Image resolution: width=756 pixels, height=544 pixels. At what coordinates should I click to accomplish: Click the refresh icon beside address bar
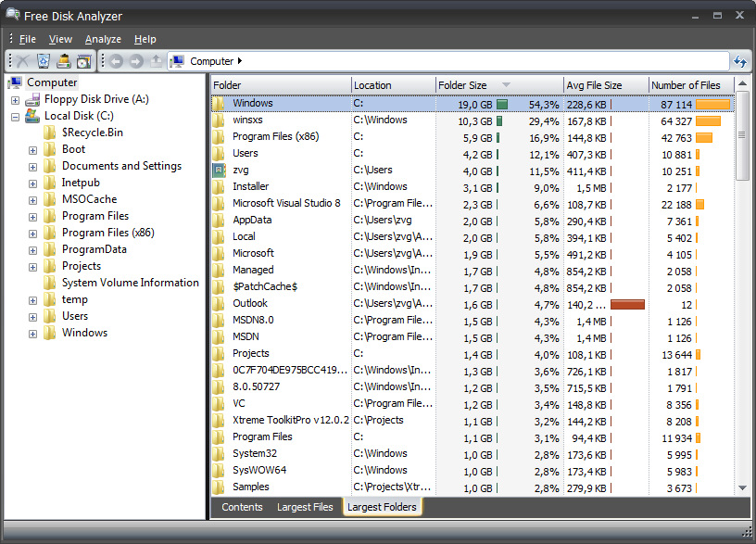740,61
